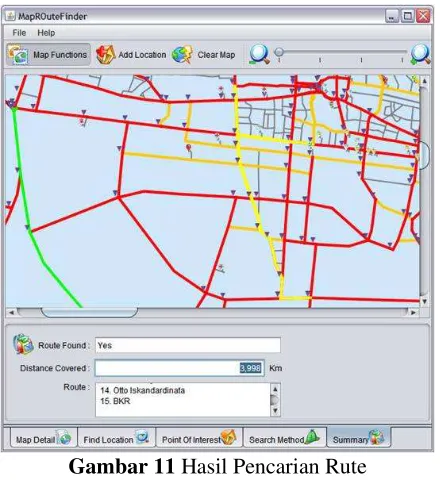Image resolution: width=440 pixels, height=480 pixels.
Task: Toggle the Map Functions button
Action: coord(49,55)
